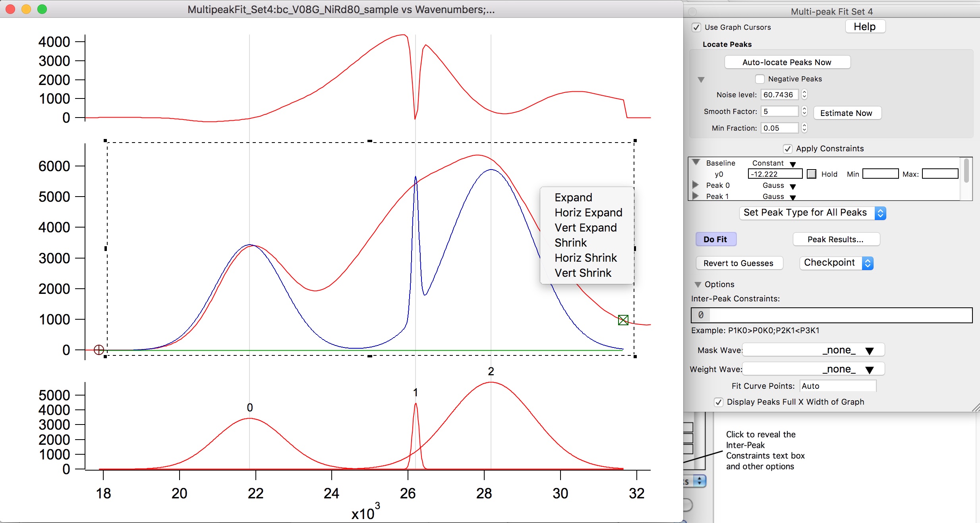The height and width of the screenshot is (523, 980).
Task: Click the Smooth Factor stepper up arrow
Action: point(804,109)
